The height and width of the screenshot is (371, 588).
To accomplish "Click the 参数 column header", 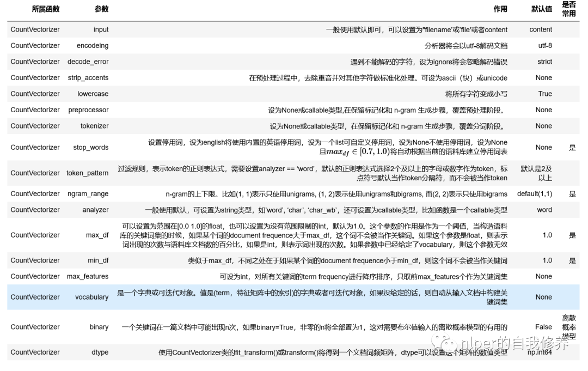I will [x=101, y=9].
